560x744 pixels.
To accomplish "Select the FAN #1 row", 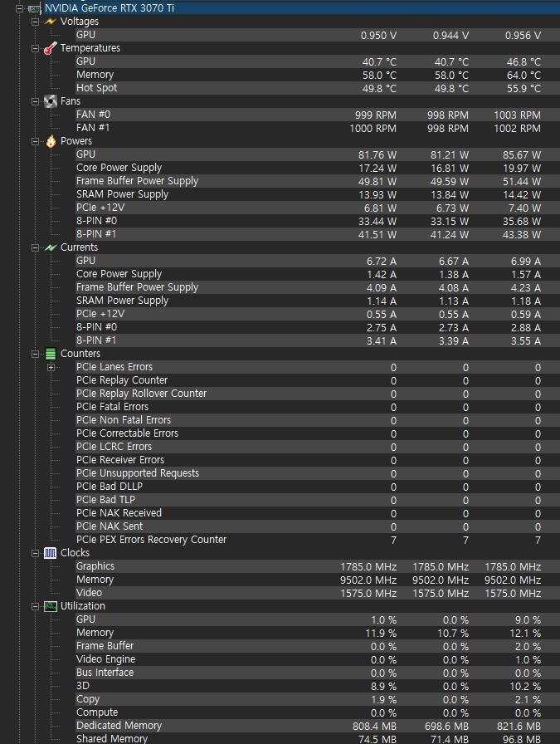I will coord(317,128).
